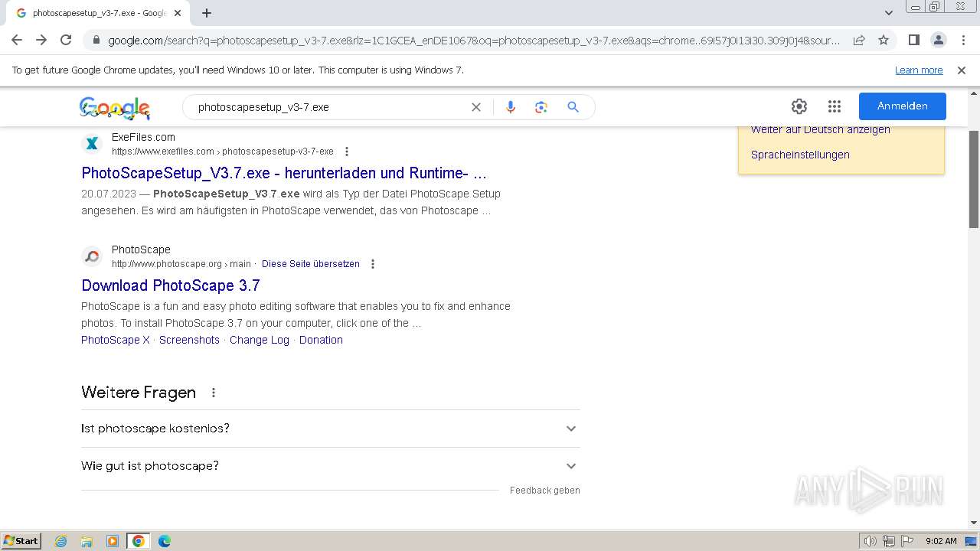Viewport: 980px width, 551px height.
Task: Share this page via address bar icon
Action: tap(859, 40)
